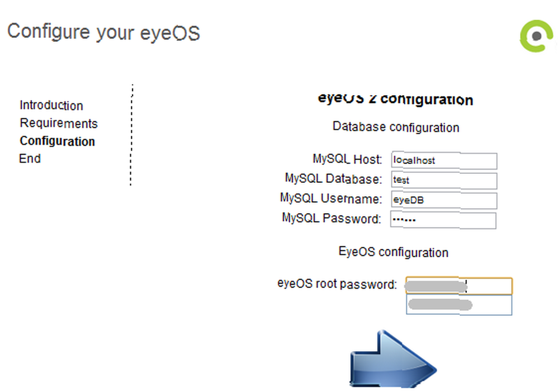Click the green eyeOS logo
The height and width of the screenshot is (392, 559).
coord(537,36)
